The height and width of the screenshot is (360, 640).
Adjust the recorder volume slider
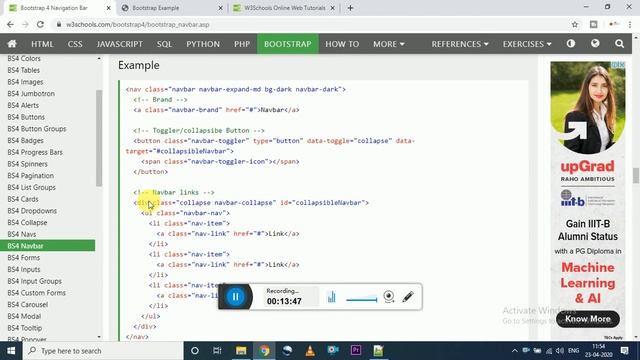click(362, 299)
